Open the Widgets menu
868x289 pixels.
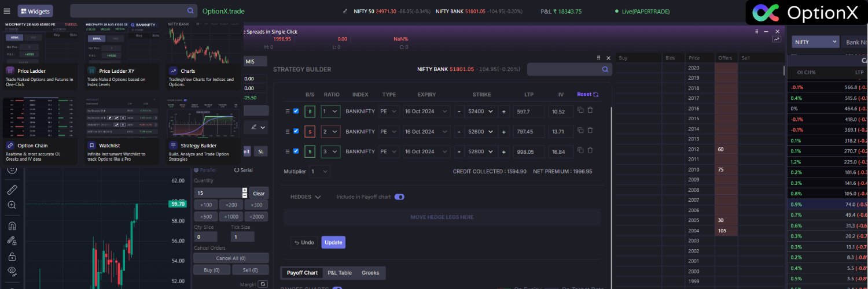35,11
